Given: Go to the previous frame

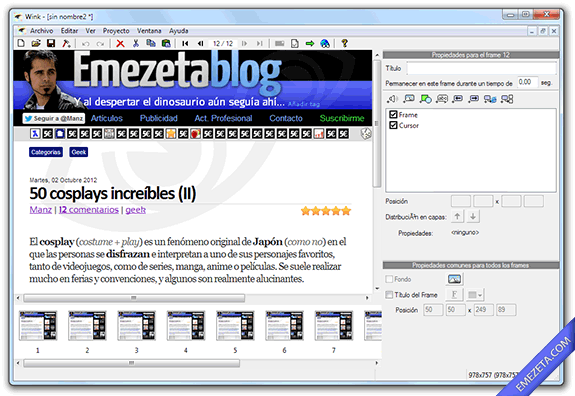Looking at the screenshot, I should pyautogui.click(x=200, y=44).
